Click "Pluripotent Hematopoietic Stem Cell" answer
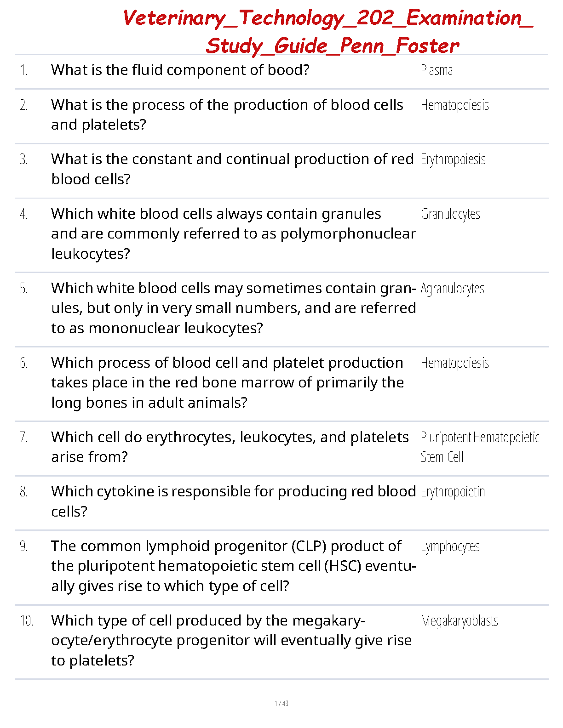The image size is (563, 728). 480,447
